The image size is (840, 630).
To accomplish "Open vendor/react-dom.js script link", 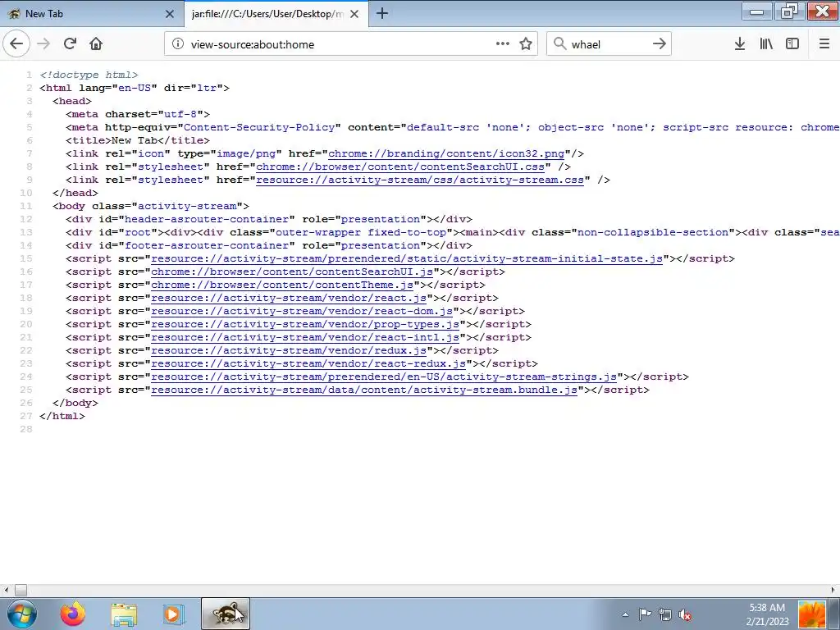I will (302, 311).
